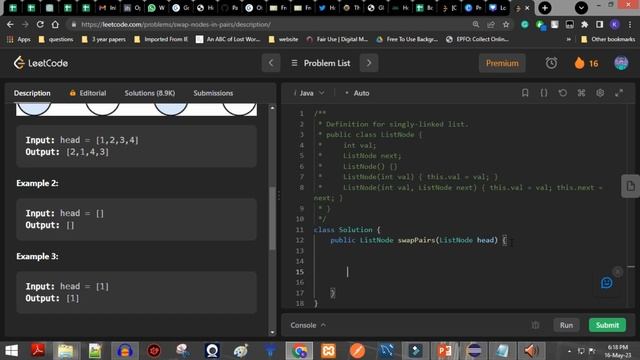Open the stopwatch timer icon

click(551, 63)
